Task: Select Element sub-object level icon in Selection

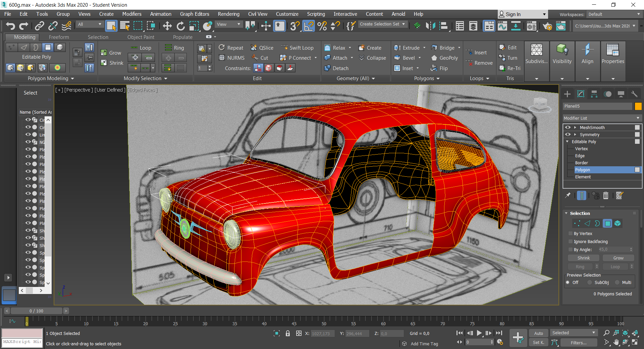Action: tap(618, 223)
